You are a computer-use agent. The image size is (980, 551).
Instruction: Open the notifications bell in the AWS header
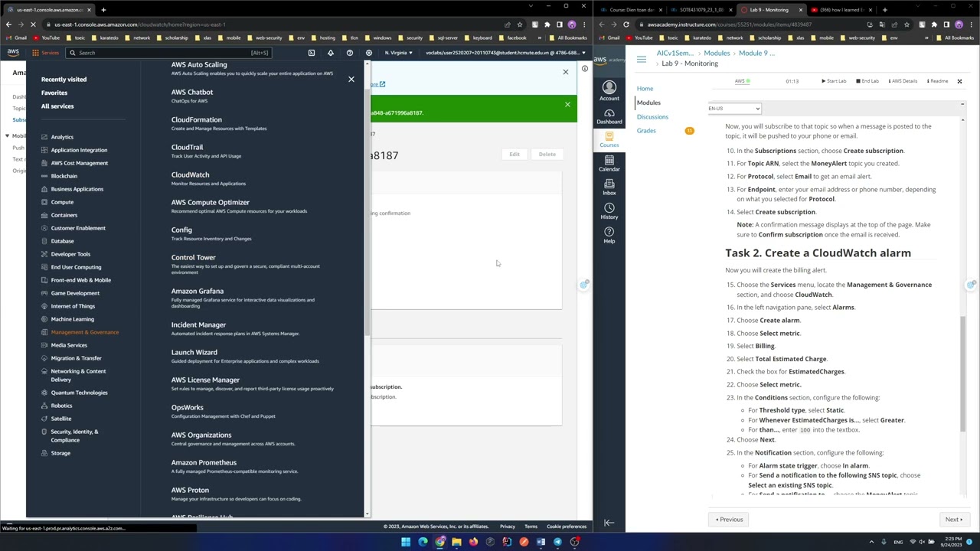point(331,53)
